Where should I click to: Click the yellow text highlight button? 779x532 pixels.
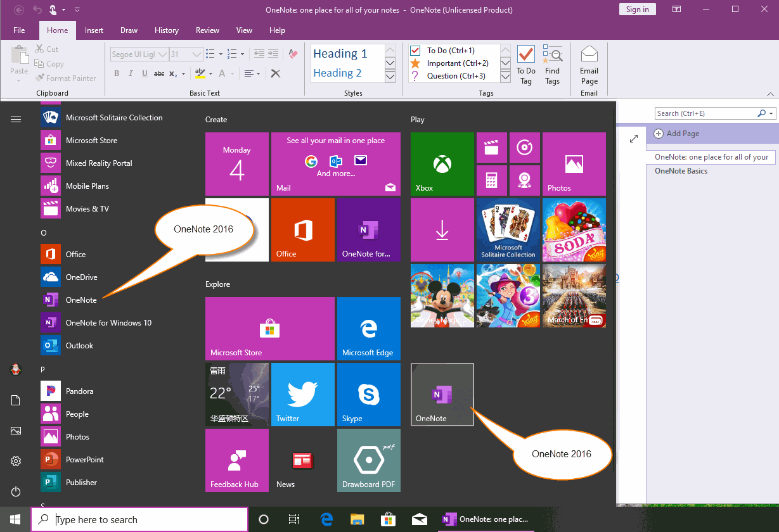click(200, 73)
